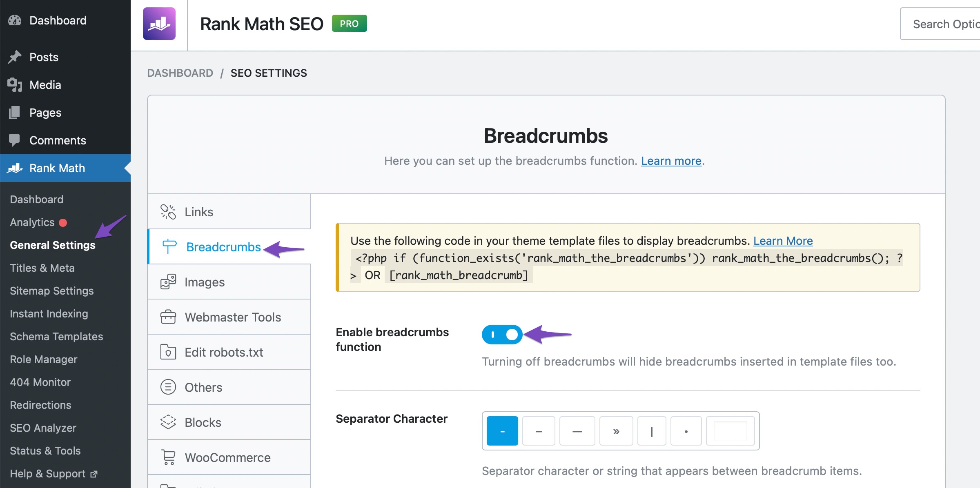Switch to the Breadcrumbs tab
Screen dimensions: 980x488
click(223, 247)
